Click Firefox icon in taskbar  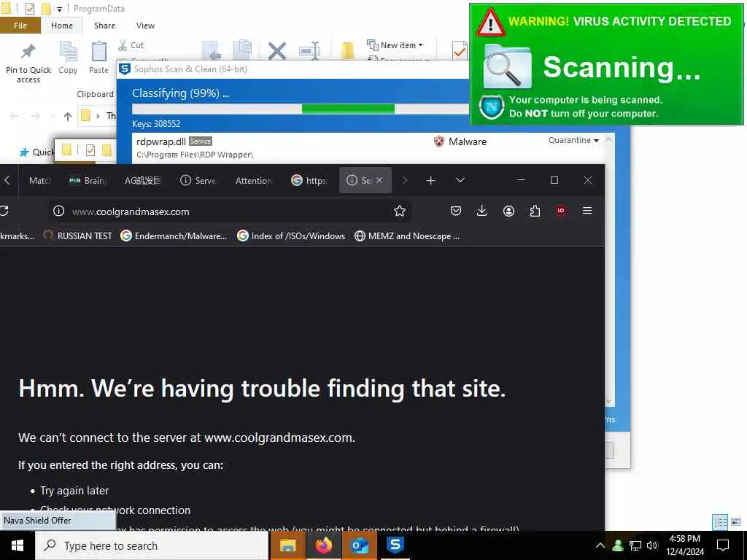coord(323,545)
